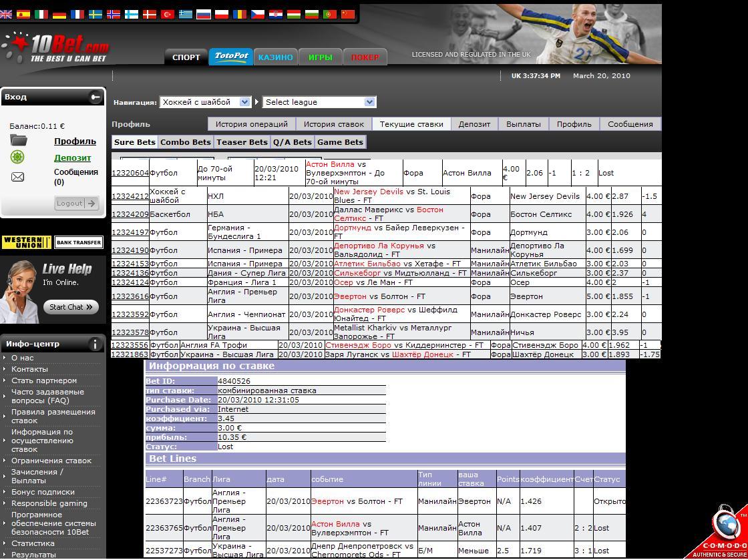Open the TotoPot tab
The height and width of the screenshot is (560, 748).
point(231,57)
